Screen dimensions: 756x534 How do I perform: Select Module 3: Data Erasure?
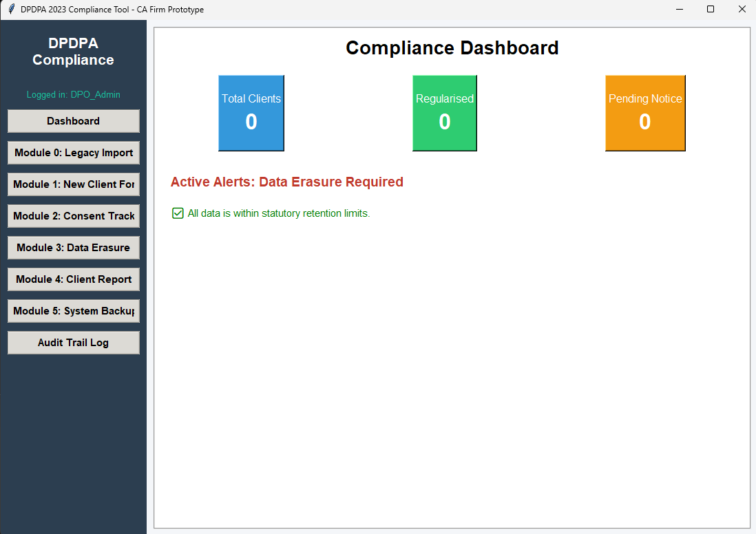(74, 248)
